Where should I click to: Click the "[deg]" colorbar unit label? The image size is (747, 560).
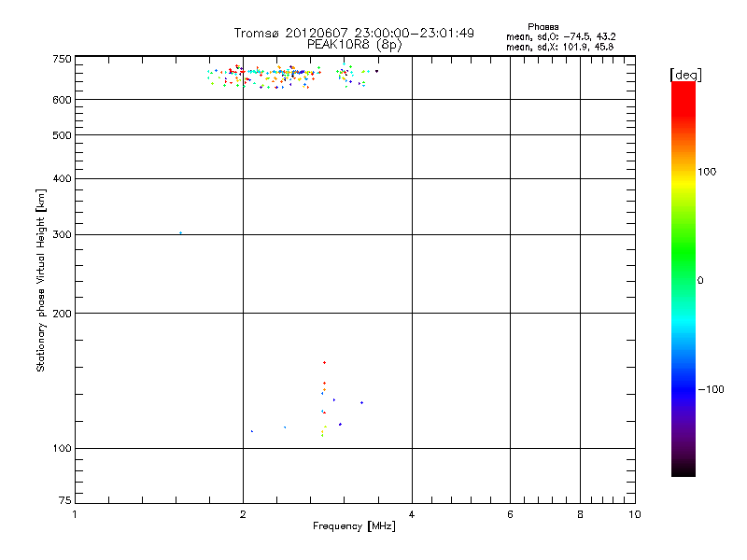685,75
